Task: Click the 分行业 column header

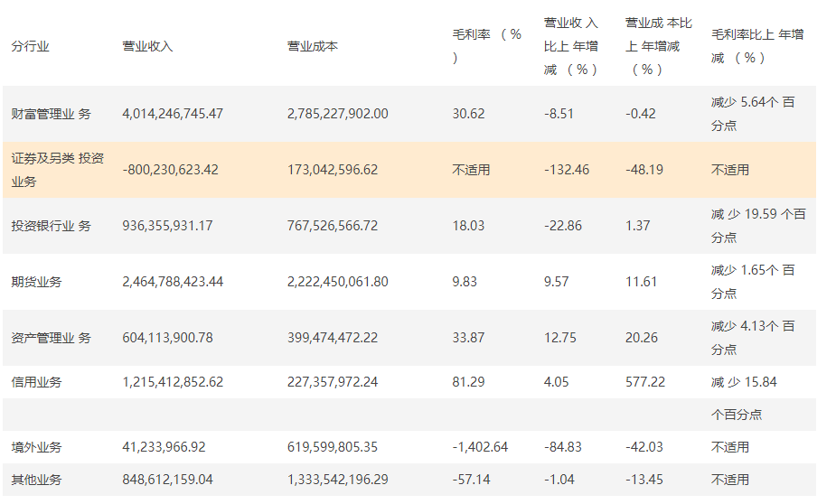Action: point(30,46)
